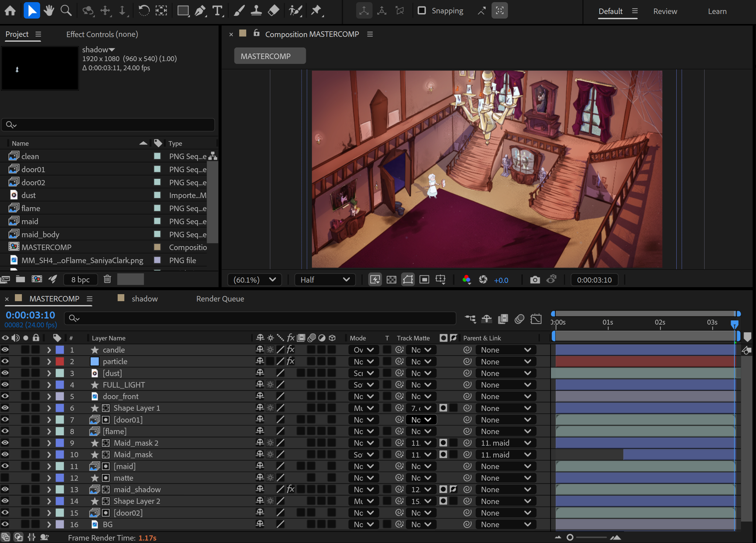Switch to the Review workspace
Viewport: 756px width, 543px height.
(x=665, y=11)
